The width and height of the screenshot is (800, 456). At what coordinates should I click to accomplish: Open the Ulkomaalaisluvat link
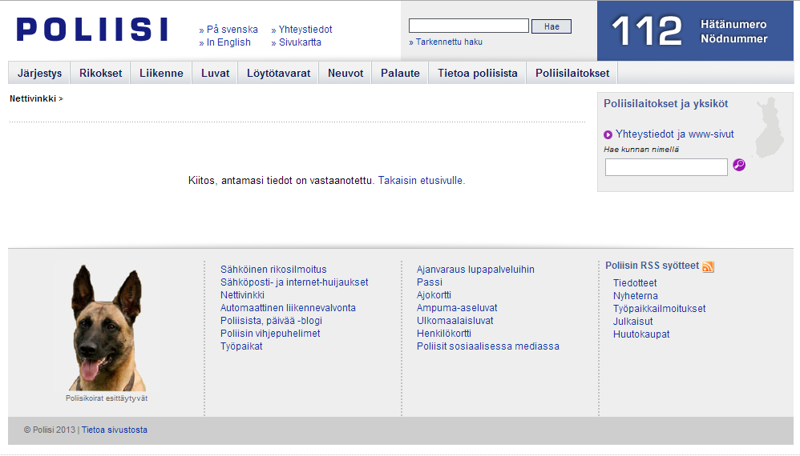point(455,320)
